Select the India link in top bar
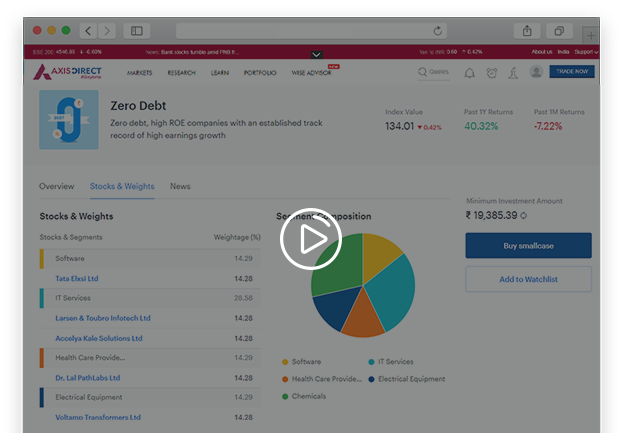Viewport: 622px width, 433px height. coord(563,52)
